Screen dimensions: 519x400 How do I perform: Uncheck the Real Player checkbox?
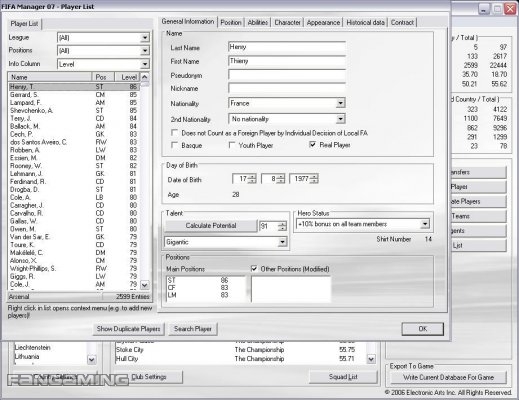click(313, 145)
